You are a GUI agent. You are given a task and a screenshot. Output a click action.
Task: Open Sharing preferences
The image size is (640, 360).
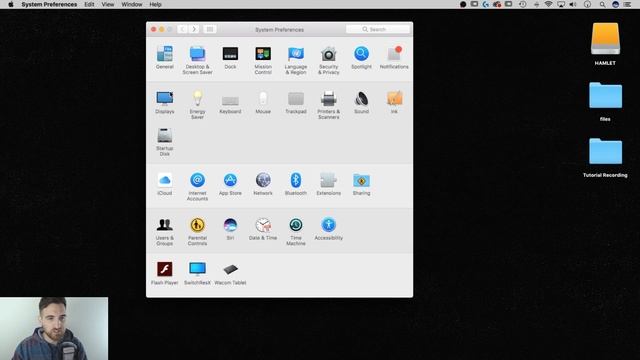pos(361,184)
